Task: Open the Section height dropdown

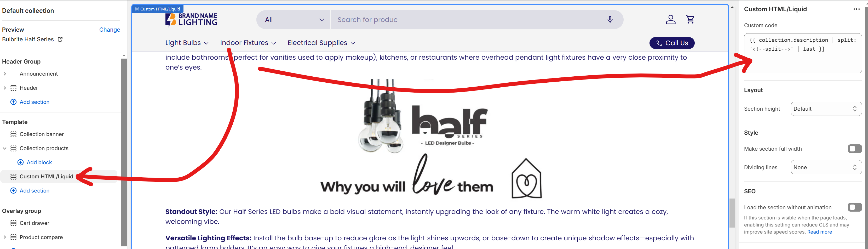Action: point(826,109)
